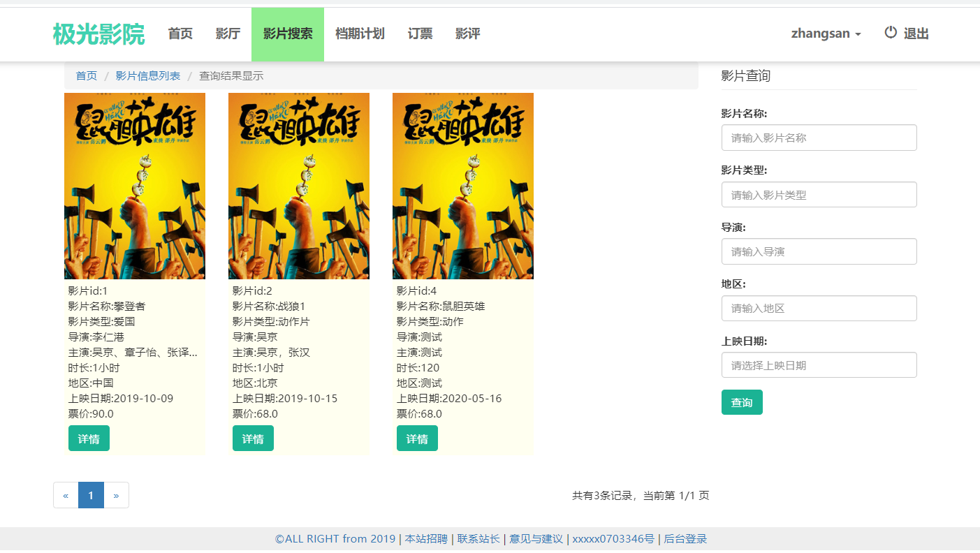Click the poster for 攀登者
The image size is (980, 553).
pos(135,186)
